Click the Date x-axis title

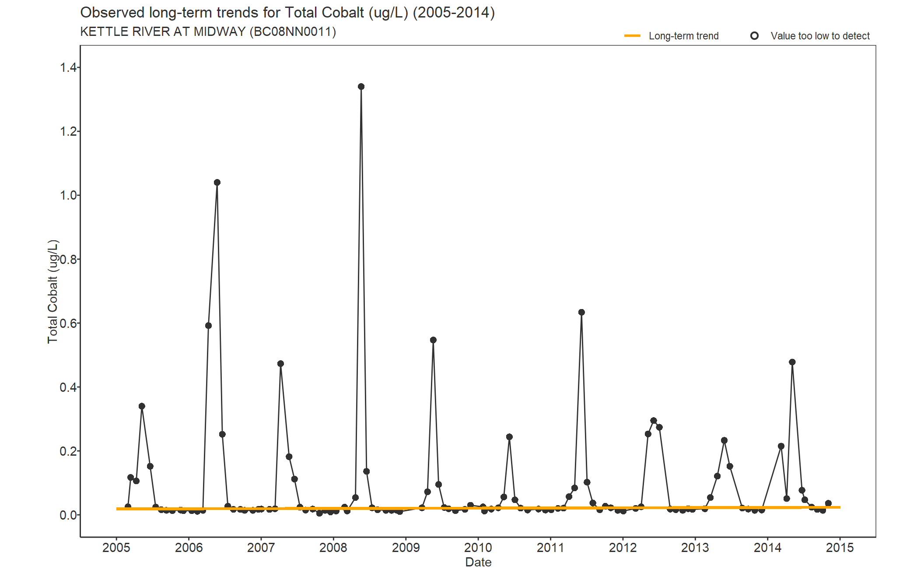tap(478, 562)
